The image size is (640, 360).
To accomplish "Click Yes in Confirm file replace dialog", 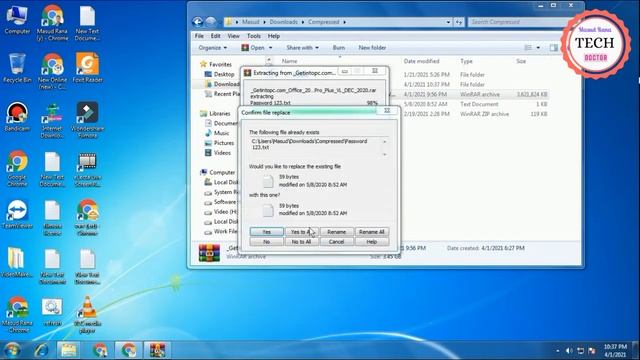I will (267, 231).
